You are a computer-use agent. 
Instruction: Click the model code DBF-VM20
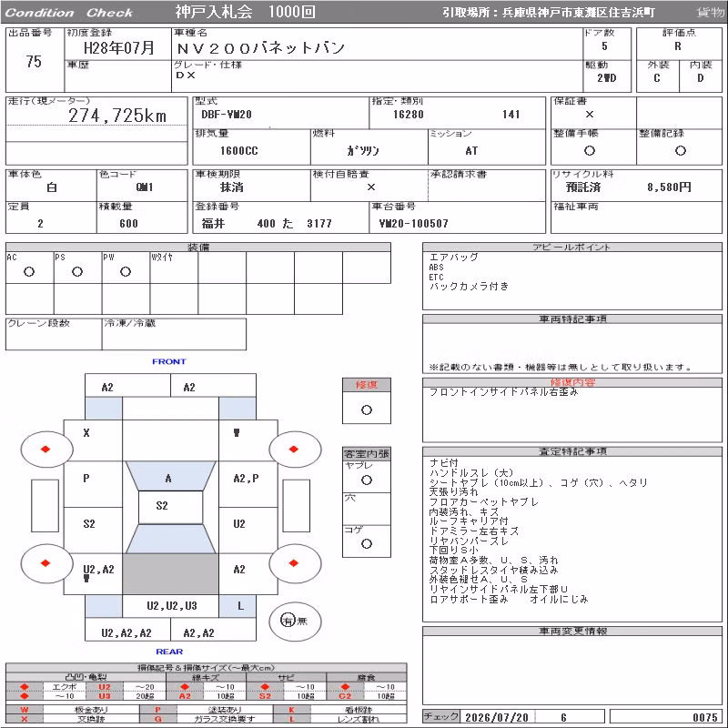[227, 115]
